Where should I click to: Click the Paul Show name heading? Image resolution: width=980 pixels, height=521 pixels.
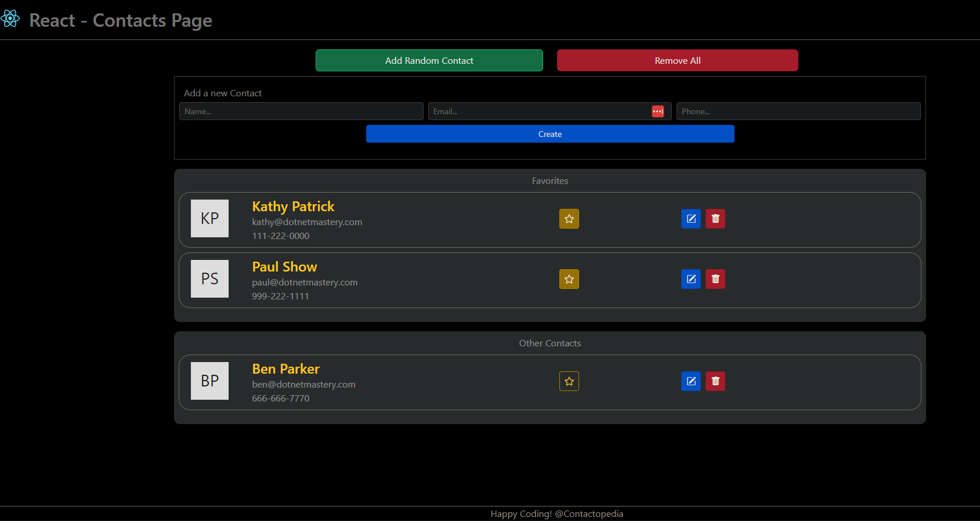pyautogui.click(x=284, y=267)
